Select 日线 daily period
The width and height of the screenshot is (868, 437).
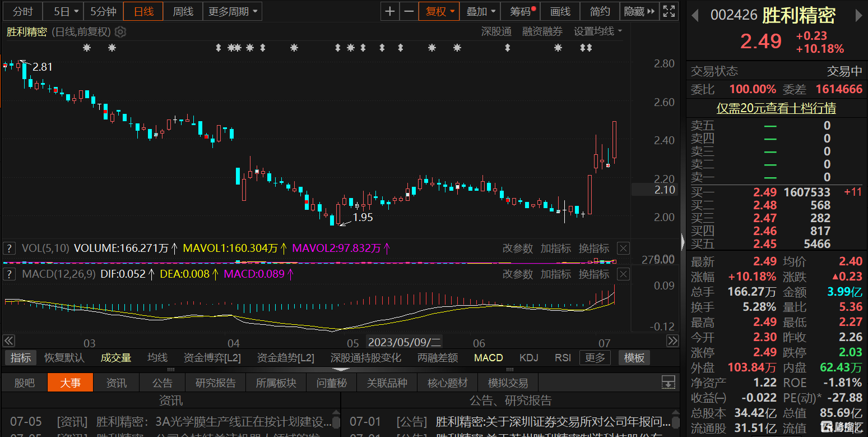point(143,11)
